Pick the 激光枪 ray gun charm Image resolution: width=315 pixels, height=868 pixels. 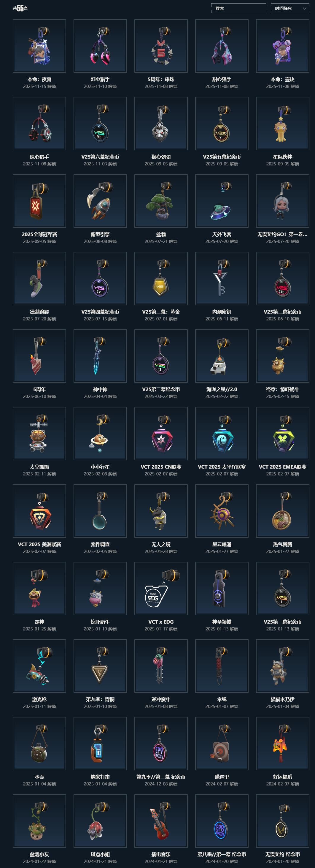click(39, 666)
